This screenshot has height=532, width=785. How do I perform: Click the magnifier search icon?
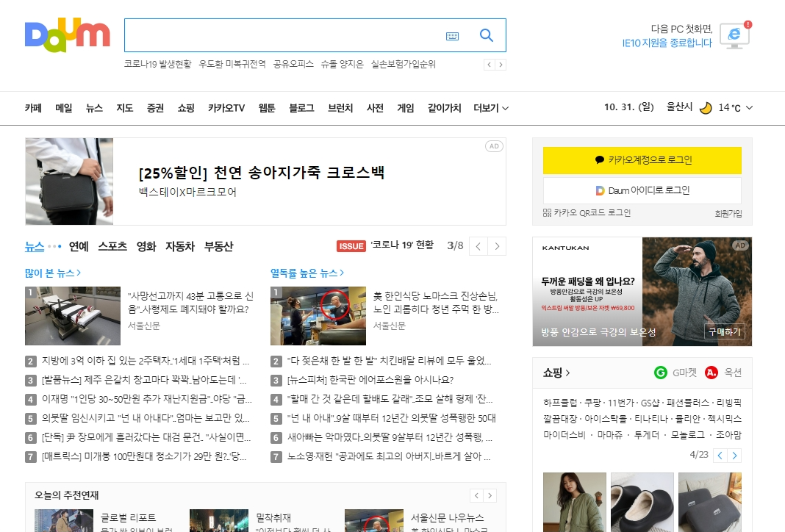pyautogui.click(x=486, y=35)
